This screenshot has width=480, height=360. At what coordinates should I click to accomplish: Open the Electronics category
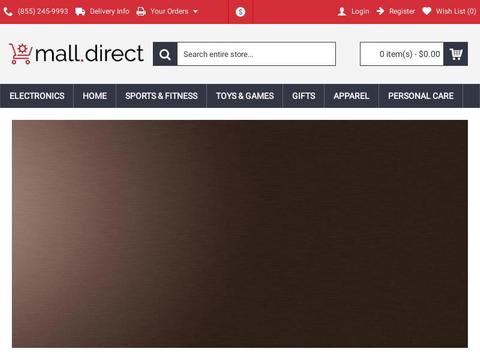[37, 96]
